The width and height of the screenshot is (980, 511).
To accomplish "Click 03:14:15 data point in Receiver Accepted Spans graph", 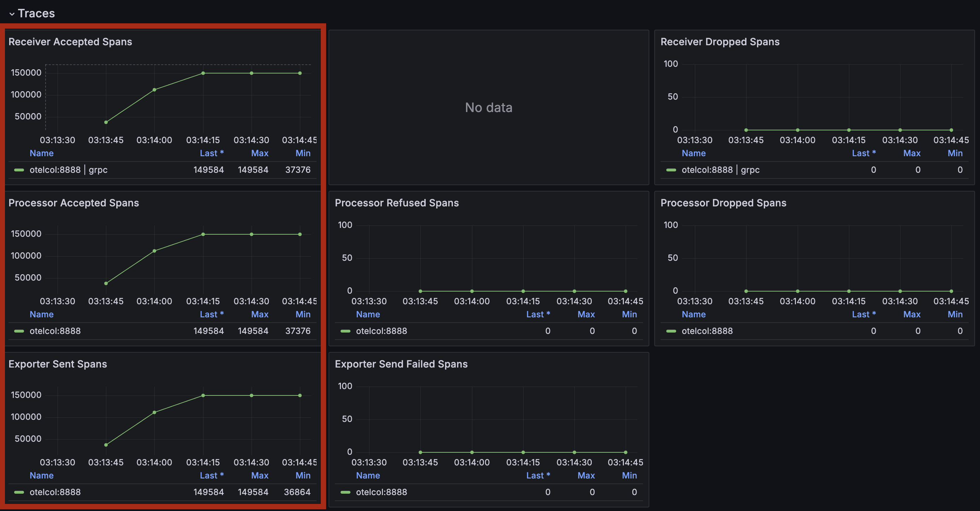I will (x=203, y=73).
